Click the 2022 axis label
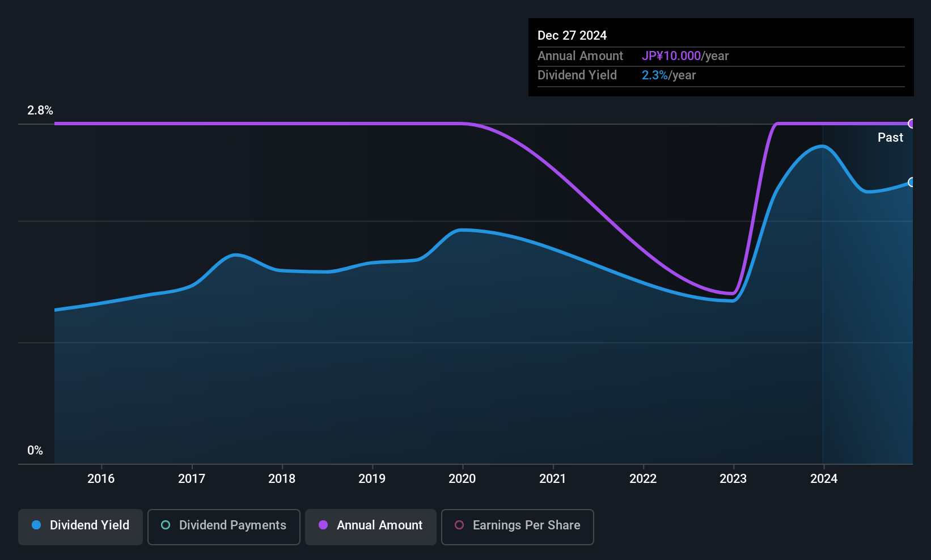 click(643, 479)
